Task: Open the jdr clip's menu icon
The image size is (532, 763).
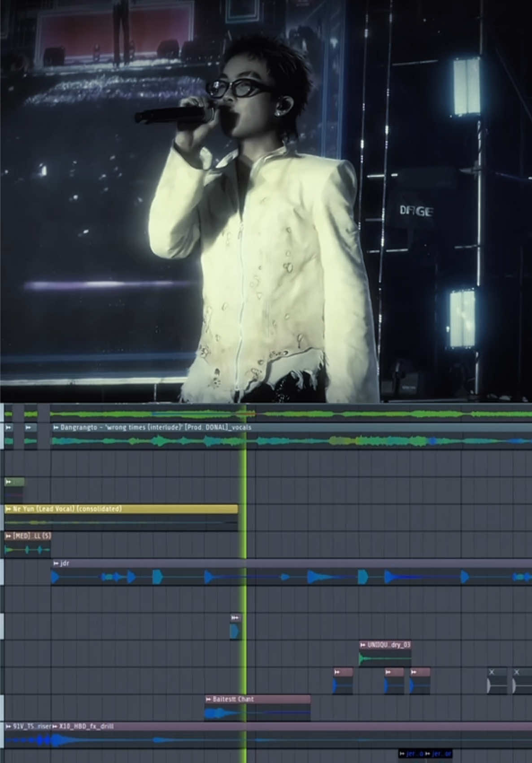Action: (56, 563)
